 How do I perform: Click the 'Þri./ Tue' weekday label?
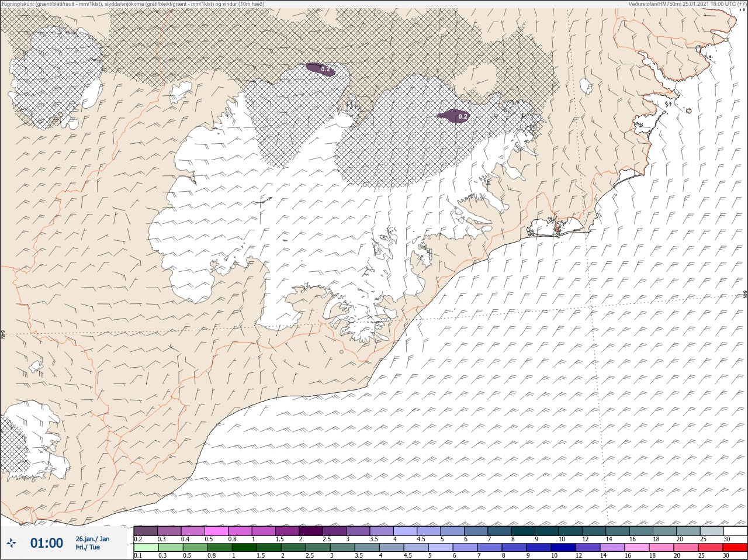click(88, 547)
